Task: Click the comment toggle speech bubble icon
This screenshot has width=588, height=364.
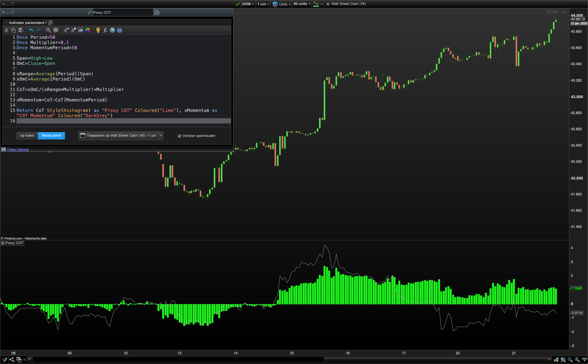Action: [x=56, y=30]
